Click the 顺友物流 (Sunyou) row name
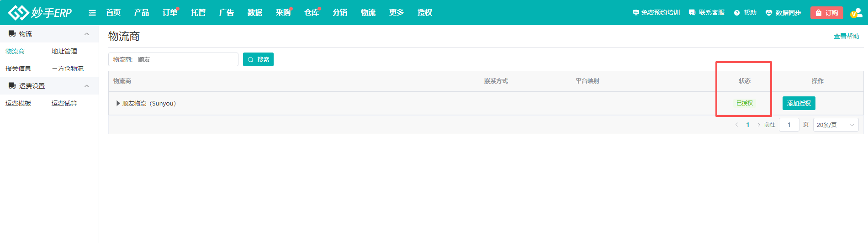 [x=149, y=103]
